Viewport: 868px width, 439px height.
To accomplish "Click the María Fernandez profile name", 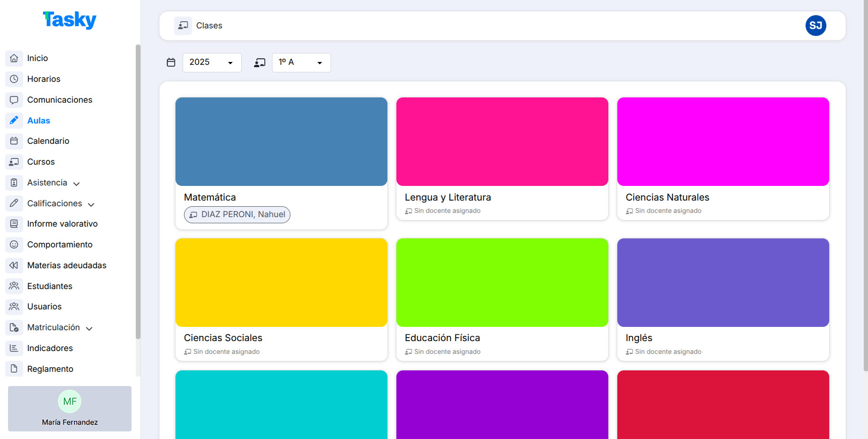I will pyautogui.click(x=70, y=422).
